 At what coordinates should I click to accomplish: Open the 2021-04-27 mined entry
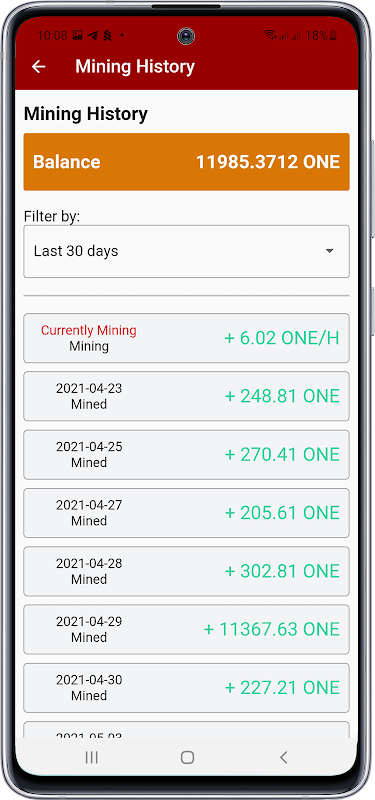click(186, 513)
